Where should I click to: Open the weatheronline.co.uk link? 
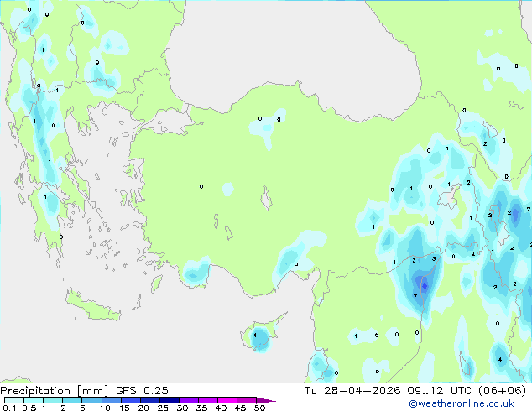tap(461, 403)
